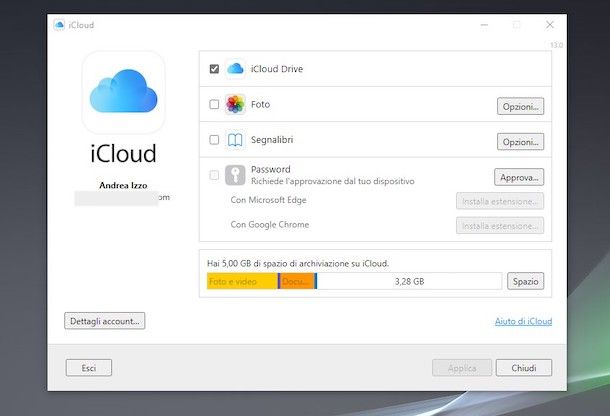Open the Aiuto di iCloud link
The image size is (610, 416).
click(x=523, y=321)
